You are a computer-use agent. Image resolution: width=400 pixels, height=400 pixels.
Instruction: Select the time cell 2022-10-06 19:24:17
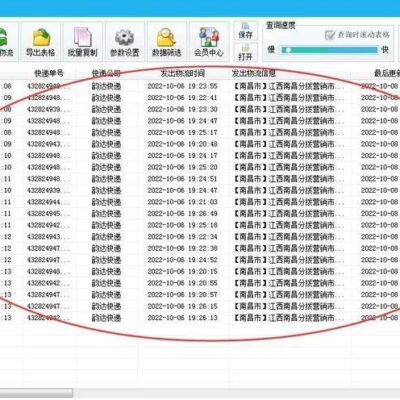pyautogui.click(x=183, y=156)
